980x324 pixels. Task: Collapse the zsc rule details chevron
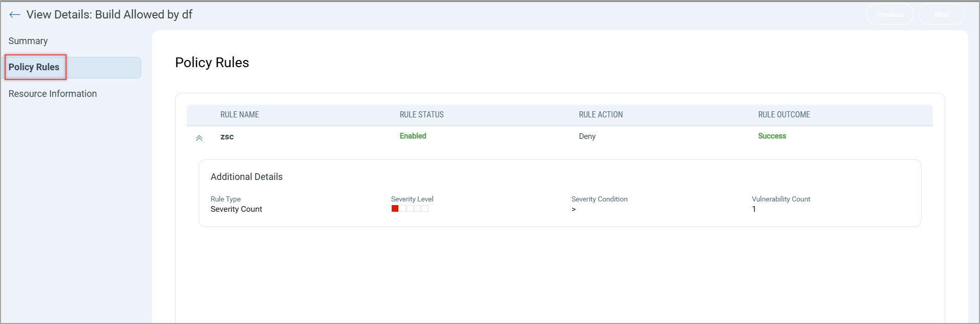pos(199,138)
